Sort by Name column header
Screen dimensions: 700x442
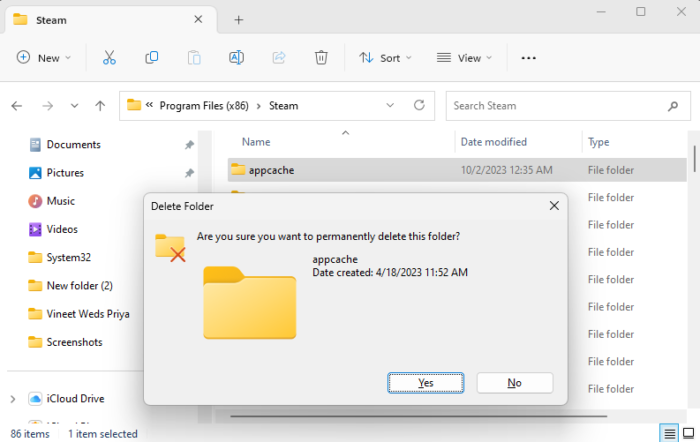coord(256,142)
